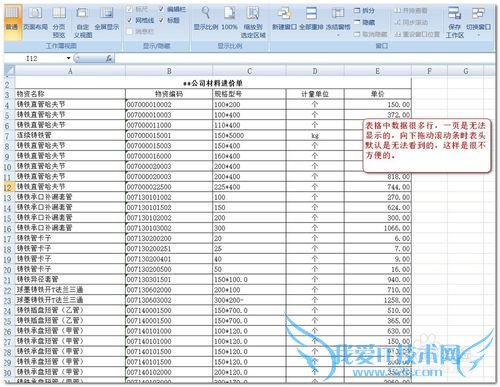This screenshot has width=500, height=387.
Task: Select header cell 物资名称
Action: (x=70, y=94)
